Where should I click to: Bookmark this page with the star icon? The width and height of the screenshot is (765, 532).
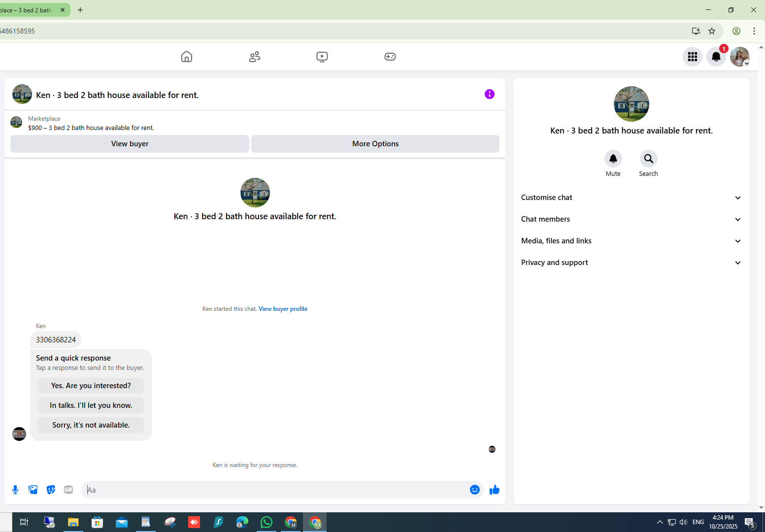(712, 31)
